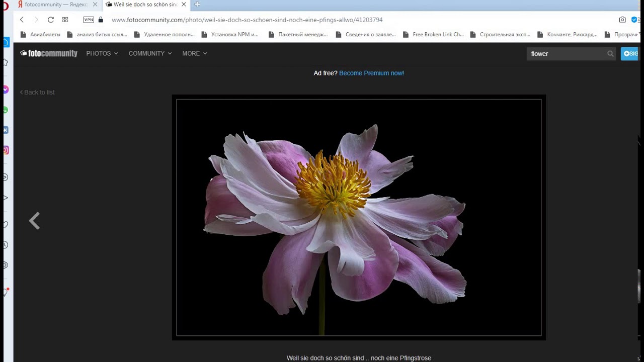Image resolution: width=644 pixels, height=362 pixels.
Task: Click the 'Become Premium now!' link
Action: (371, 73)
